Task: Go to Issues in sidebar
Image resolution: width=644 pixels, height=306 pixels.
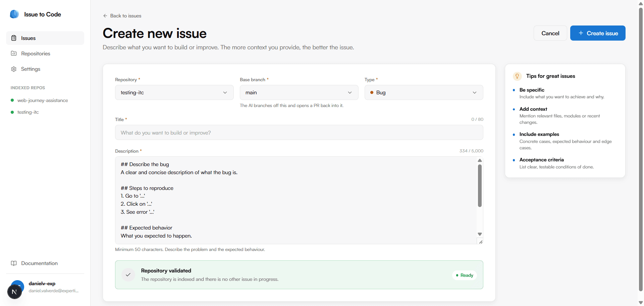Action: [x=45, y=38]
